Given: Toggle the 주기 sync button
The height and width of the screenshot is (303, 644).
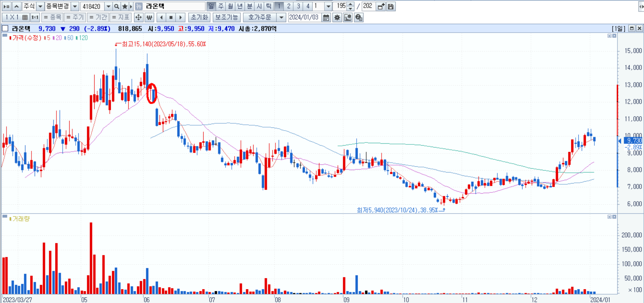Looking at the screenshot, I should (75, 17).
